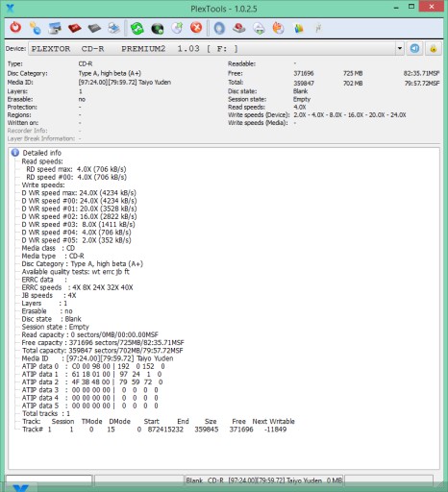The image size is (448, 492).
Task: Click the disc with green arrow icon
Action: (177, 28)
